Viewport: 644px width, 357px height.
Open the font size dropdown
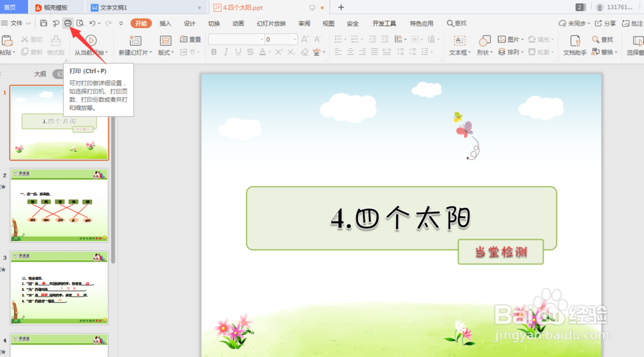point(294,39)
